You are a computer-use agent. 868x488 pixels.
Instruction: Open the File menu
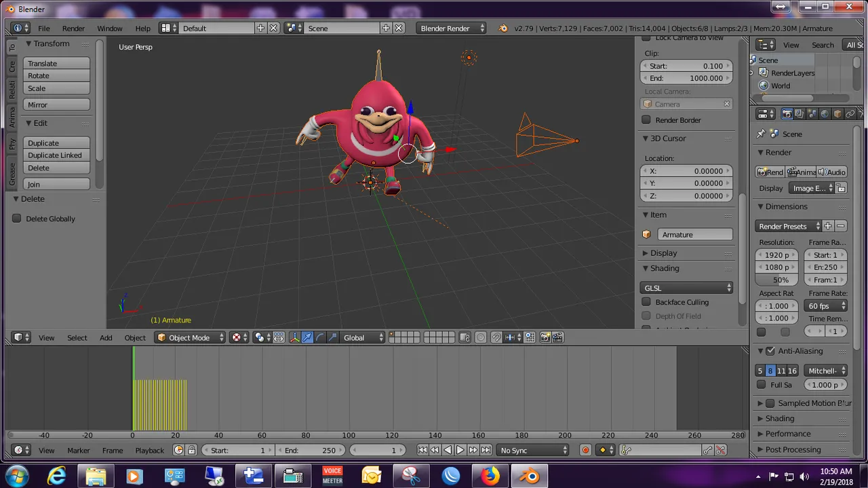point(44,29)
